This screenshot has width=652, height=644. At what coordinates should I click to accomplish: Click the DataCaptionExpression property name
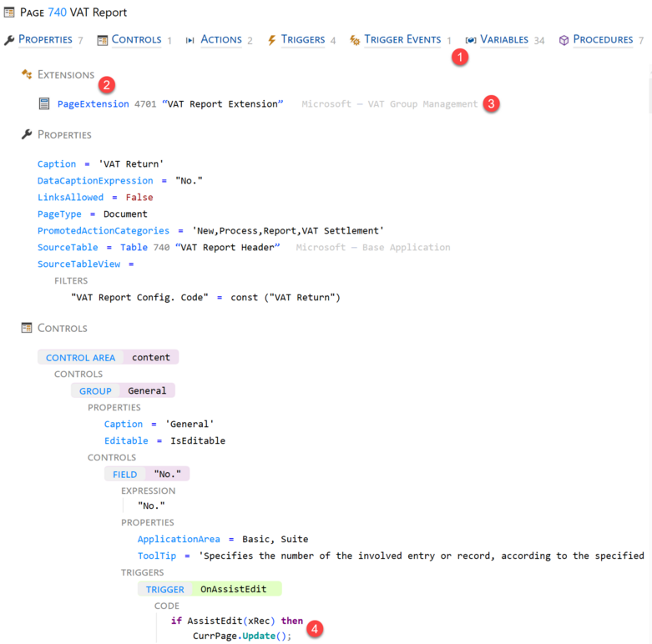95,181
